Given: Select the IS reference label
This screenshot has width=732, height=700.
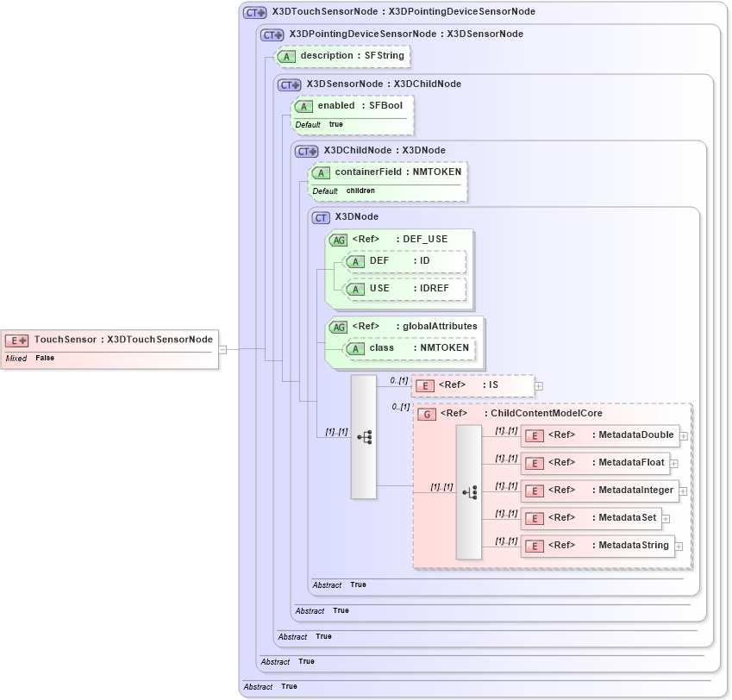Looking at the screenshot, I should (x=469, y=385).
